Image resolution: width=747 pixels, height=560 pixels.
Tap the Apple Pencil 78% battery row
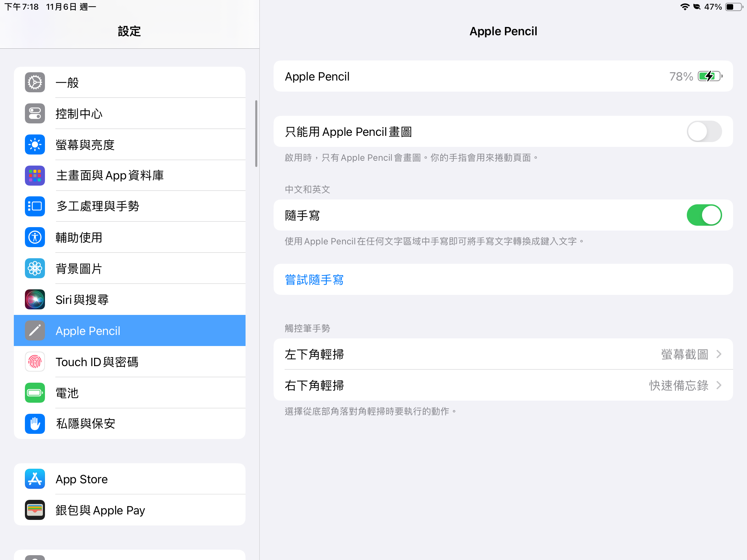point(503,76)
